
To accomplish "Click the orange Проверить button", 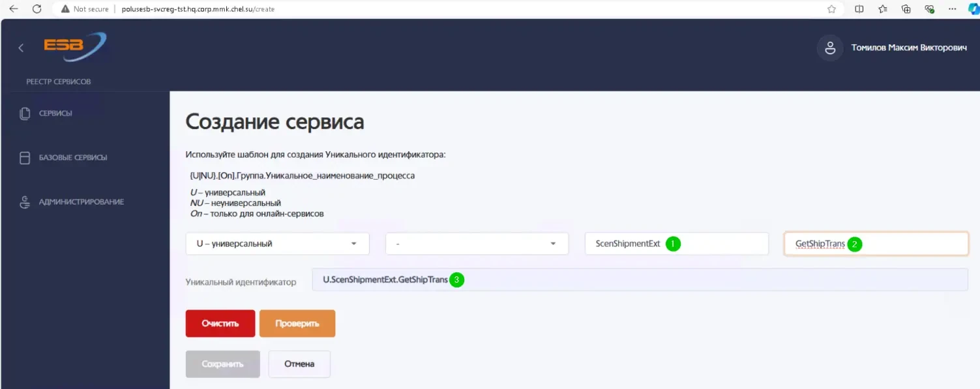I will tap(297, 323).
